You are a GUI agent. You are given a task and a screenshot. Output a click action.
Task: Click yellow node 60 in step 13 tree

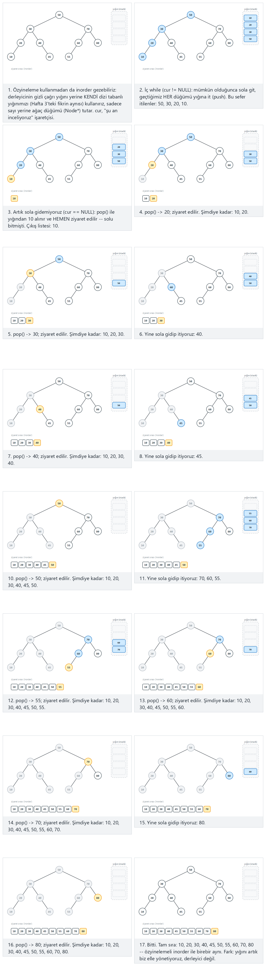pos(210,654)
